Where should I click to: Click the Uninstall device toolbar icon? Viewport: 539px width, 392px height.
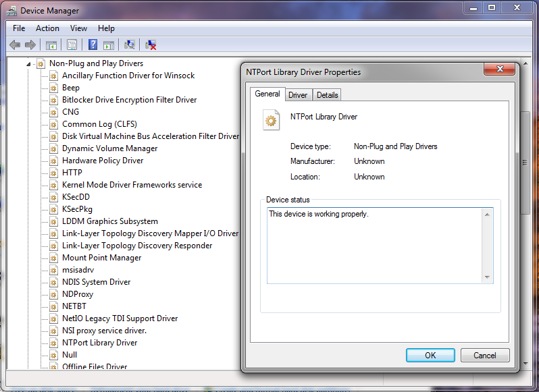point(151,45)
